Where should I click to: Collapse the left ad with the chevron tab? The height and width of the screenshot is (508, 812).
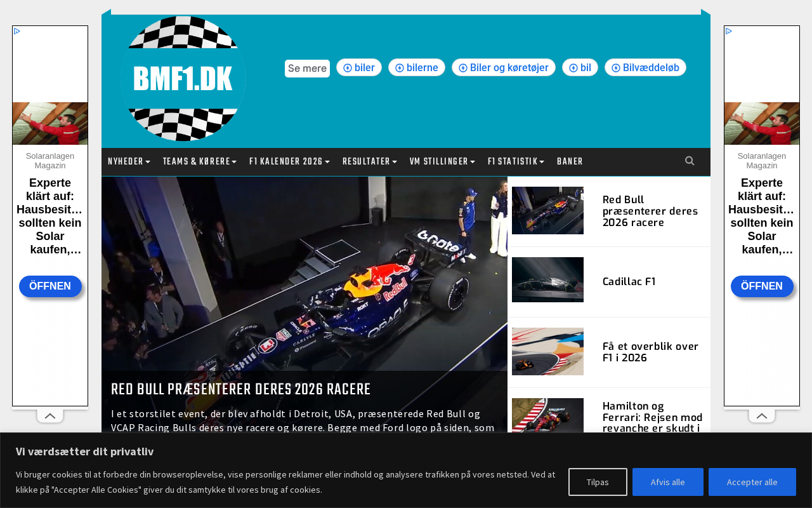(50, 416)
